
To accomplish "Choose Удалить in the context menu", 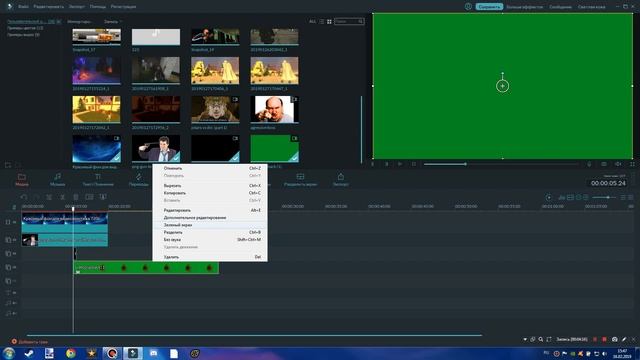I will pyautogui.click(x=210, y=257).
